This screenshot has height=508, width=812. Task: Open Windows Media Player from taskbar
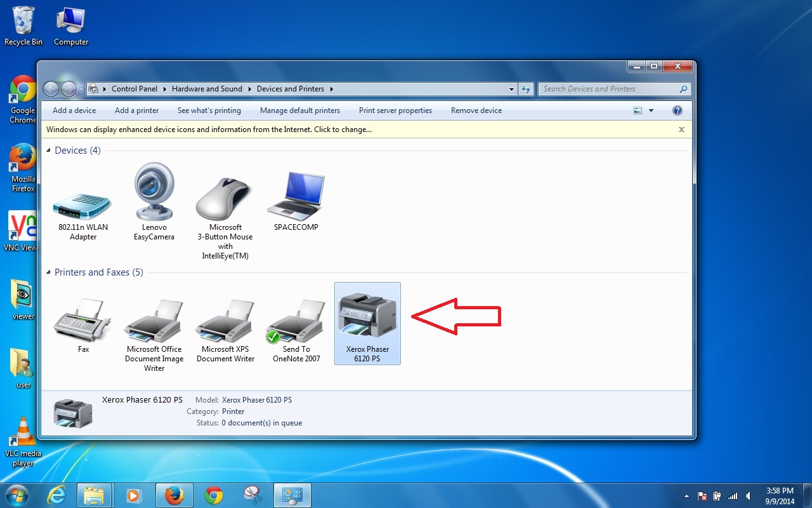point(134,495)
